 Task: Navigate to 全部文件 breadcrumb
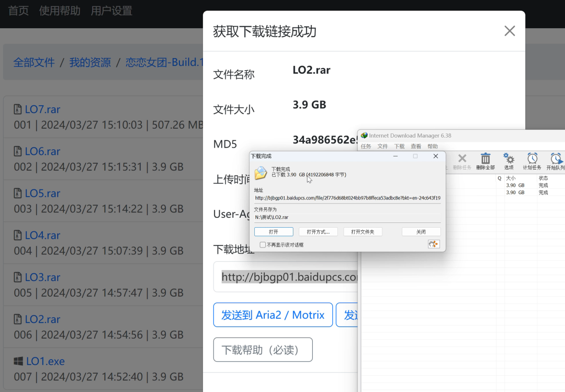[34, 62]
